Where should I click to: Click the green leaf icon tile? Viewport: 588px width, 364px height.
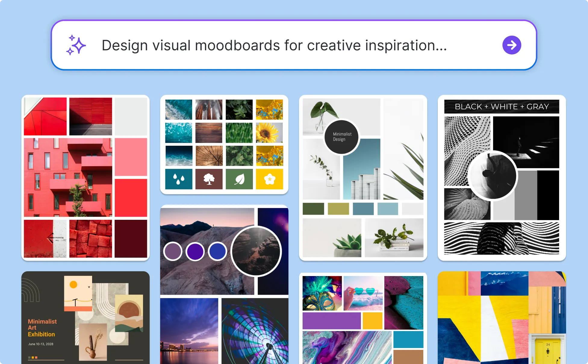point(239,179)
